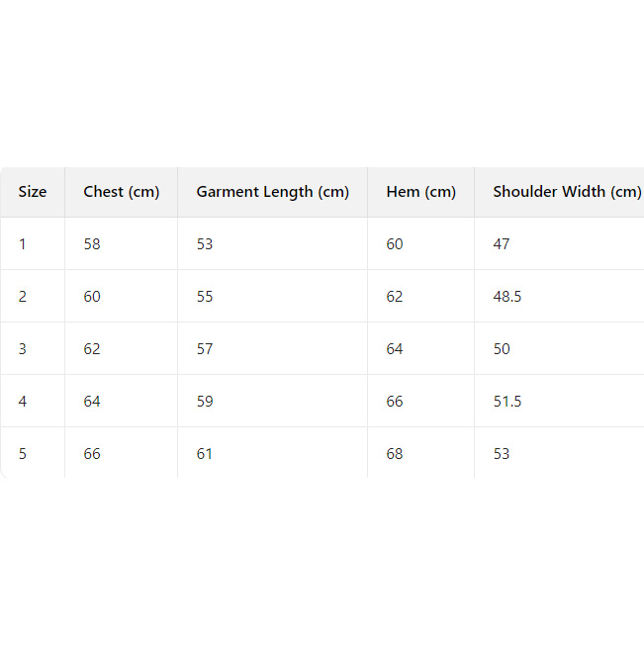Viewport: 644px width, 645px height.
Task: Select the Garment Length (cm) header
Action: pos(272,192)
